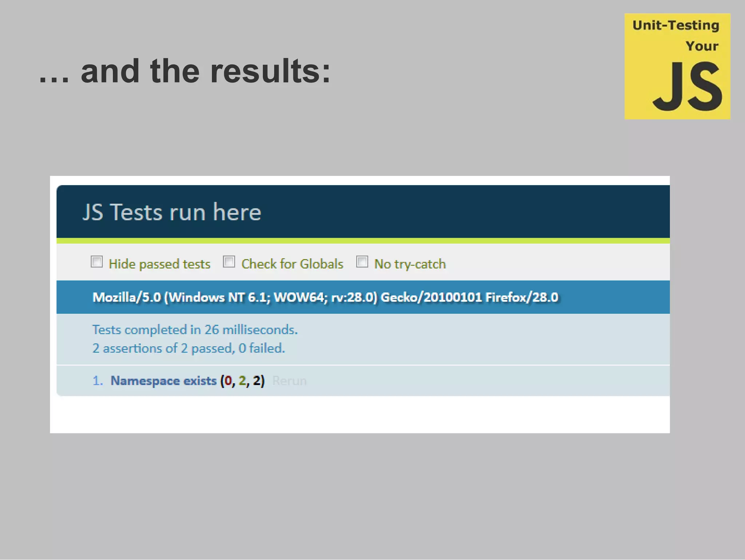Click 'Tests completed in 26 milliseconds' text
Image resolution: width=745 pixels, height=560 pixels.
click(x=195, y=330)
